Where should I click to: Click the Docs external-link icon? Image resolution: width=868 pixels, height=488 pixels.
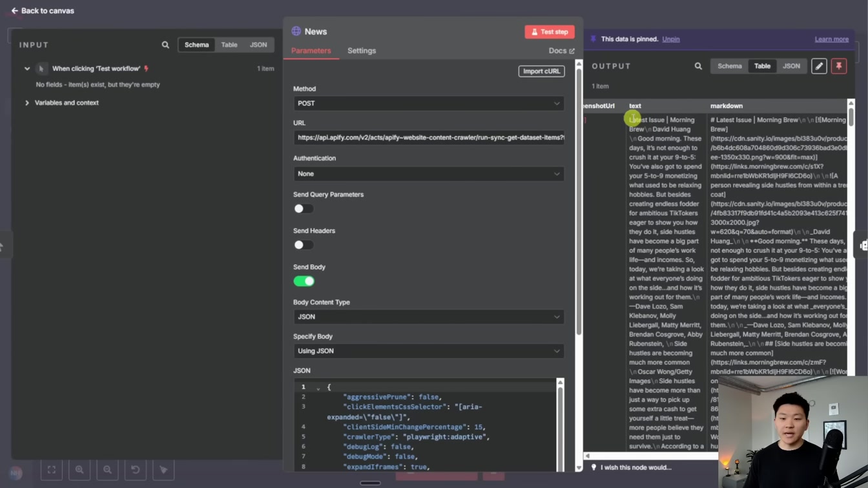coord(572,51)
